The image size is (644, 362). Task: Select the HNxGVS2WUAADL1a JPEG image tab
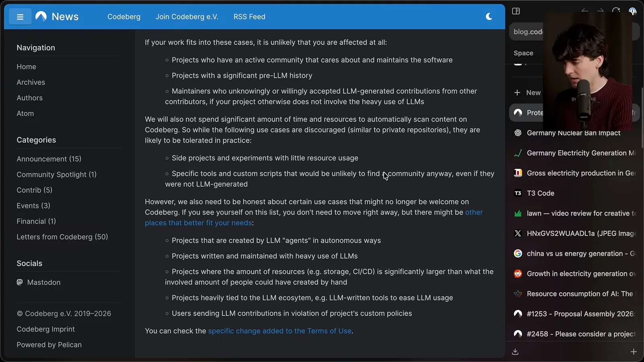pyautogui.click(x=574, y=233)
